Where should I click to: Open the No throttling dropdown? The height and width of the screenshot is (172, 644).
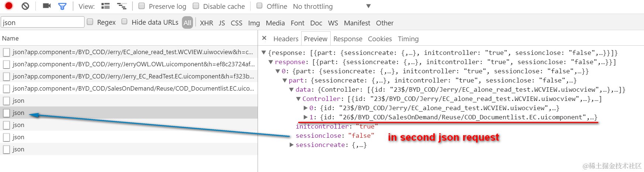click(x=332, y=6)
